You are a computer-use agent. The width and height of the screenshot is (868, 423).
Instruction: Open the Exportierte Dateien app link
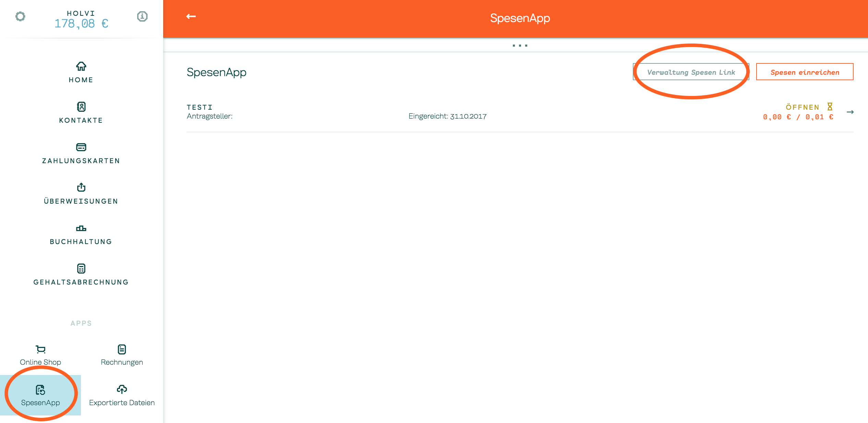tap(122, 403)
